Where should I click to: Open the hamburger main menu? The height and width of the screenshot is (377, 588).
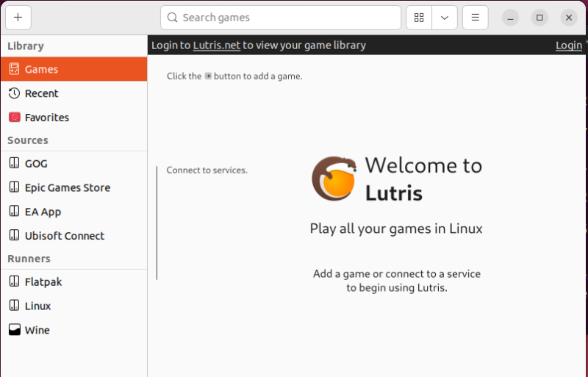point(475,18)
